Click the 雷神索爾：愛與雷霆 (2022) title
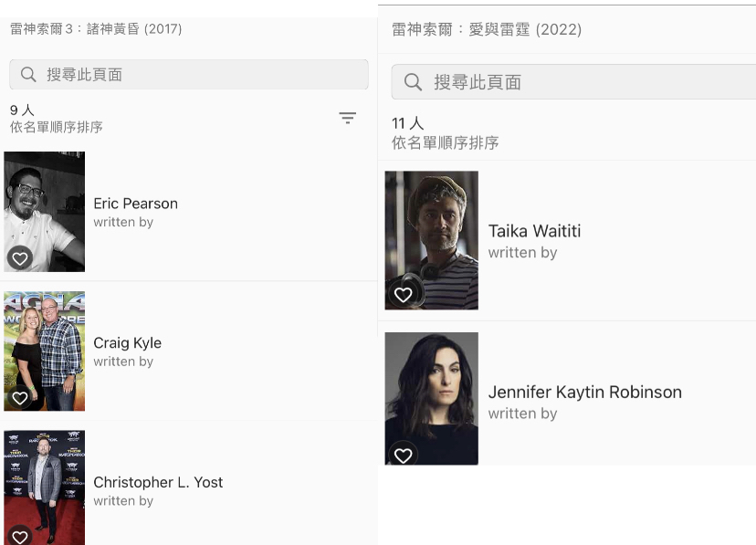The width and height of the screenshot is (756, 545). (x=487, y=29)
